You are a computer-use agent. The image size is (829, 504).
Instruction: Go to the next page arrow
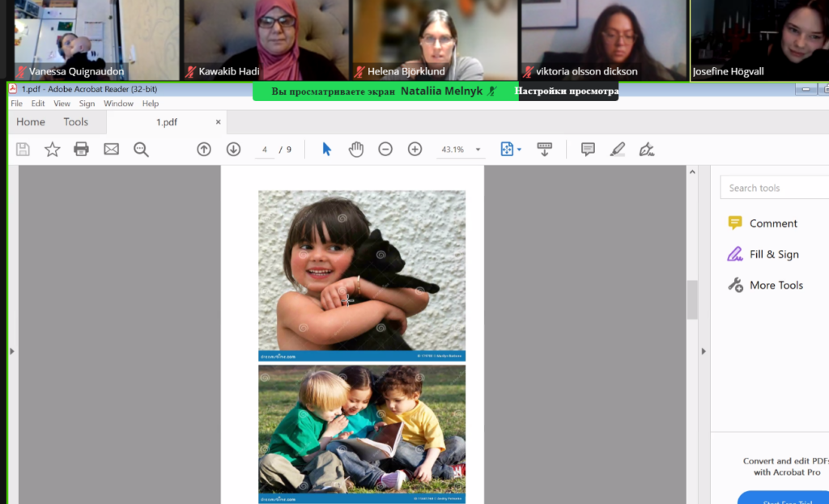coord(233,149)
